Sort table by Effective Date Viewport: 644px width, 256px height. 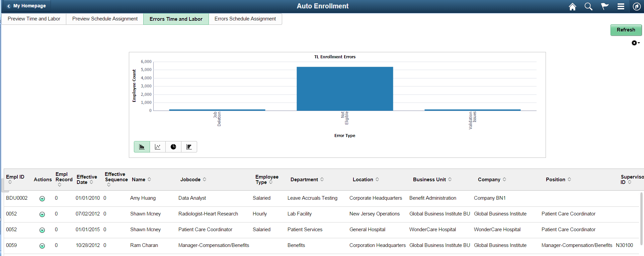click(x=87, y=179)
